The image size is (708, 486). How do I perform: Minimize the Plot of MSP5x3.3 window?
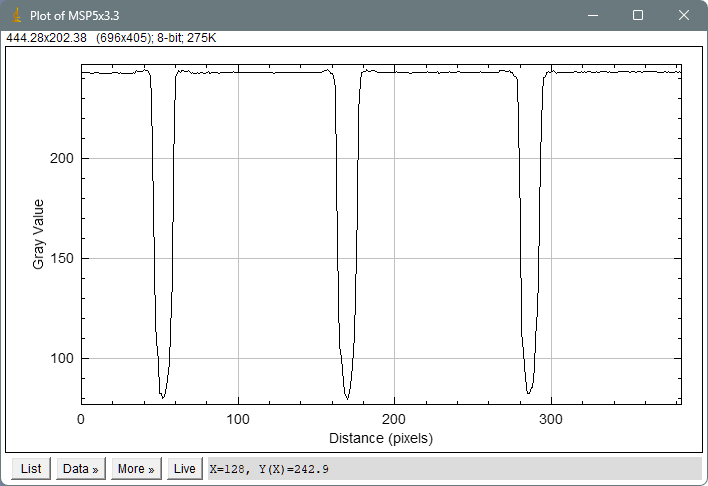tap(592, 16)
